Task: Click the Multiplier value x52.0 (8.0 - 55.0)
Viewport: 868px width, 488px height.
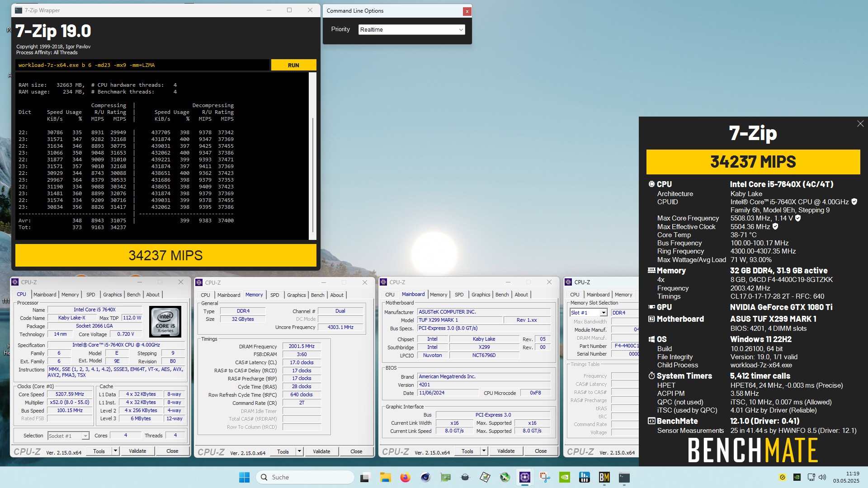Action: point(70,403)
